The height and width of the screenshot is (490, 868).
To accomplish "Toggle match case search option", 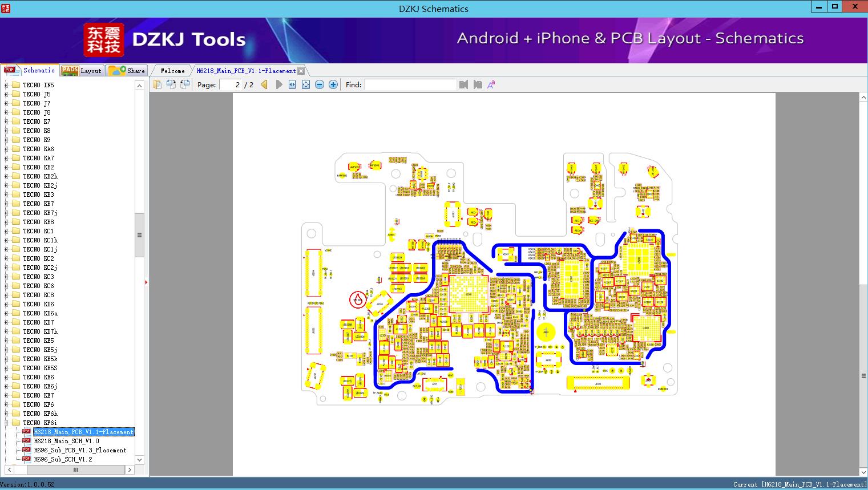I will click(491, 84).
